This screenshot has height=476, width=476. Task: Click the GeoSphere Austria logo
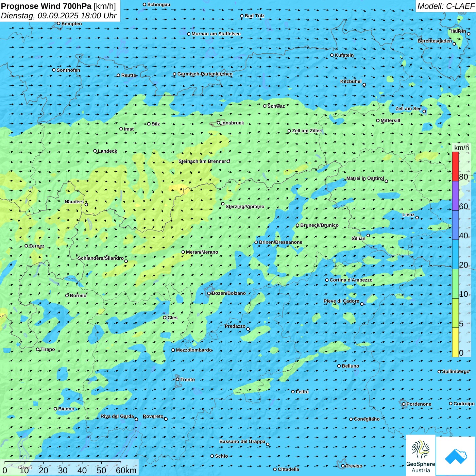pos(421,455)
